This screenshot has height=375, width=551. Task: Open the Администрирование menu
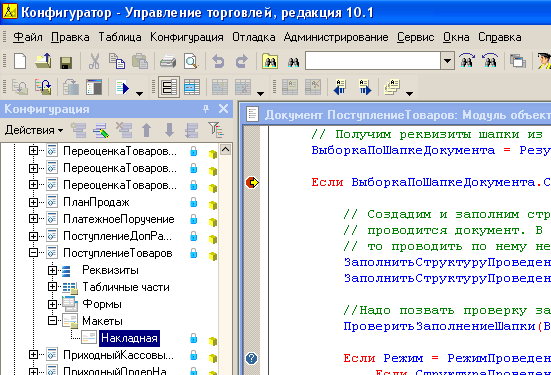[x=336, y=37]
